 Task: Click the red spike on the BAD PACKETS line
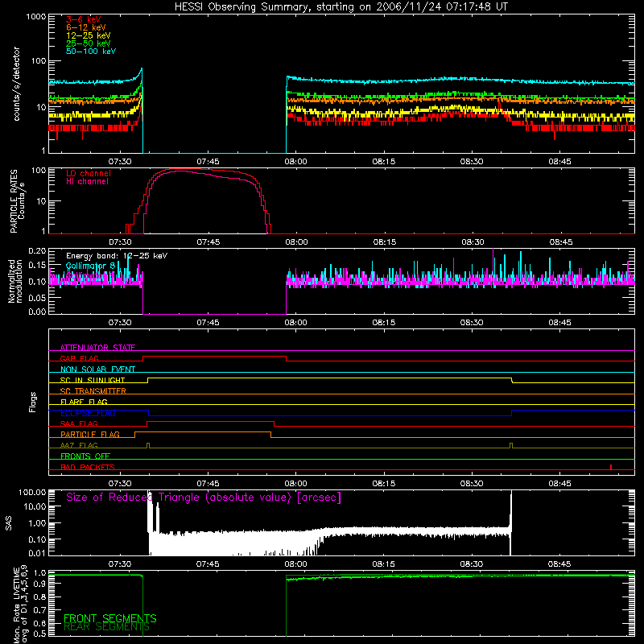[x=611, y=467]
